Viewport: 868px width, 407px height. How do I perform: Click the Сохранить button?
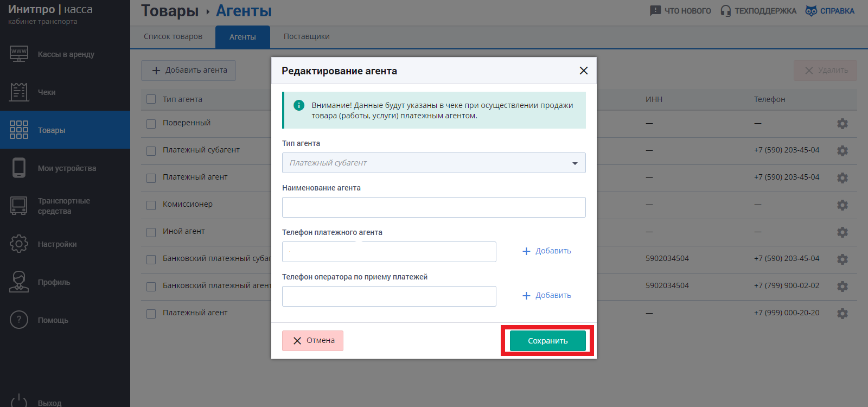tap(548, 341)
